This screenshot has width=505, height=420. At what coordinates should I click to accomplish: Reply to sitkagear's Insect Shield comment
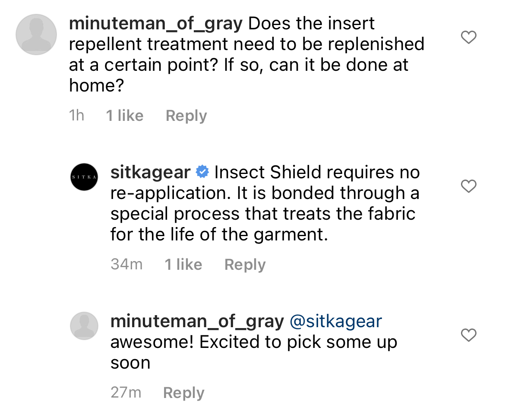click(245, 265)
